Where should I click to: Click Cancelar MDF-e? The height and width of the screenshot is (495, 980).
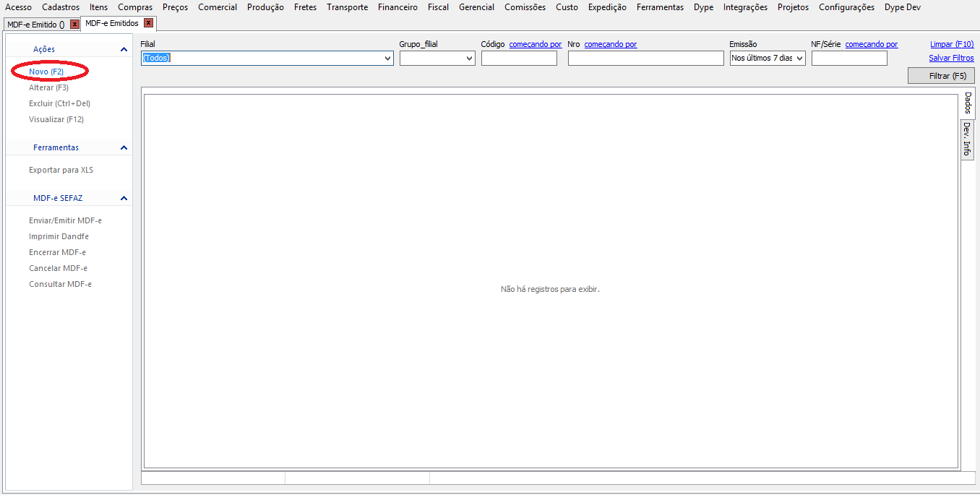point(58,268)
